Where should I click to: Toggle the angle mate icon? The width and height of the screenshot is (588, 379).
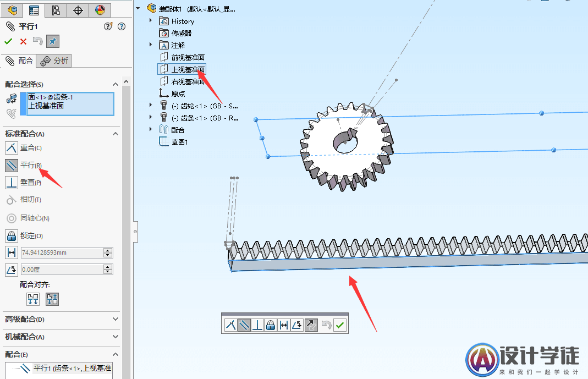12,270
